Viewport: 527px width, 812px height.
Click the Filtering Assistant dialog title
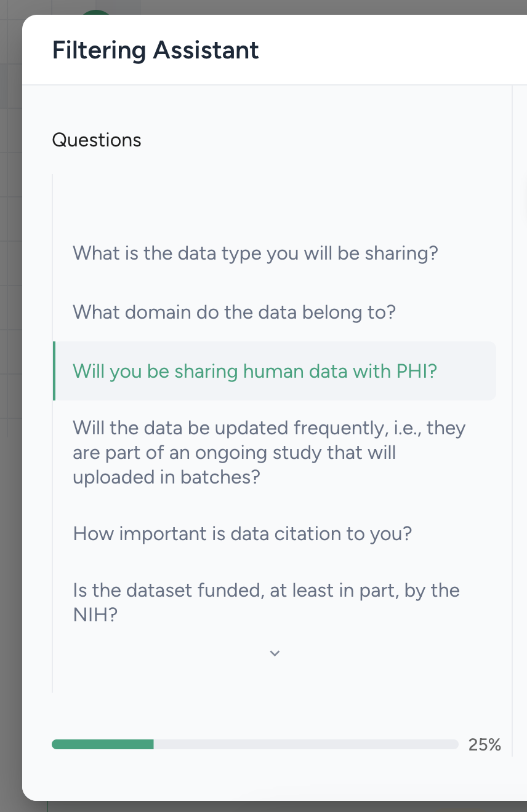(x=155, y=50)
